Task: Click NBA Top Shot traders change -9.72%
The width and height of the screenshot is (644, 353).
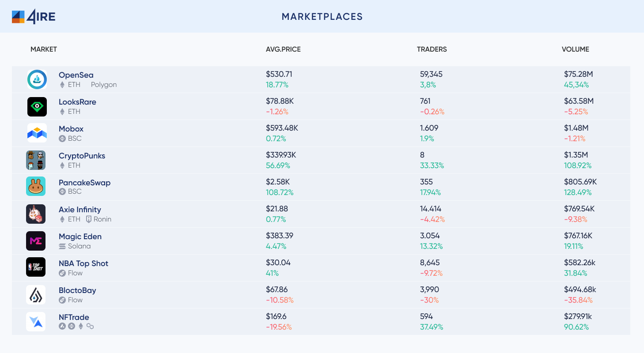Action: [x=431, y=273]
